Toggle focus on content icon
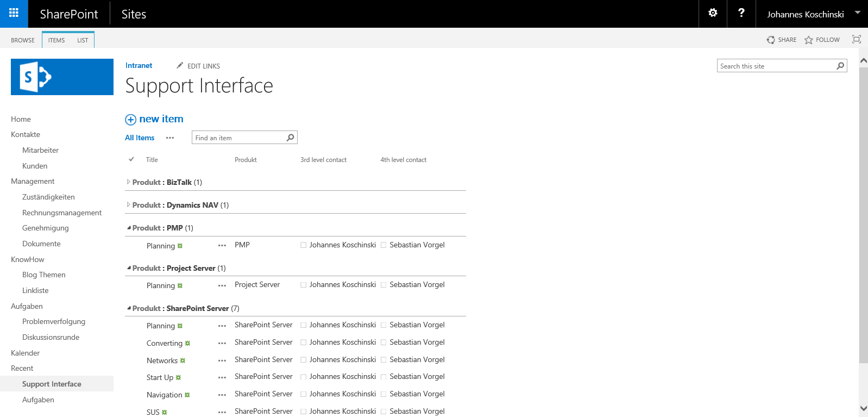This screenshot has height=417, width=868. [857, 39]
